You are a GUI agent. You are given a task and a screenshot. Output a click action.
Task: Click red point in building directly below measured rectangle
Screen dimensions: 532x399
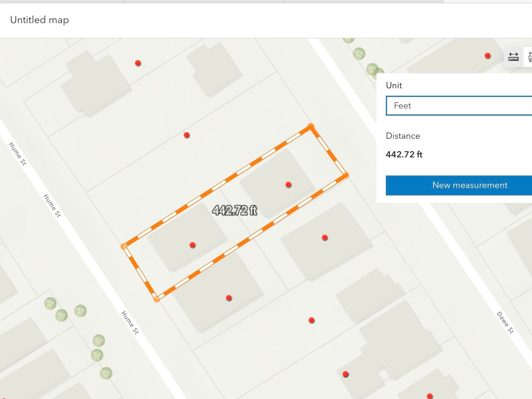[229, 298]
